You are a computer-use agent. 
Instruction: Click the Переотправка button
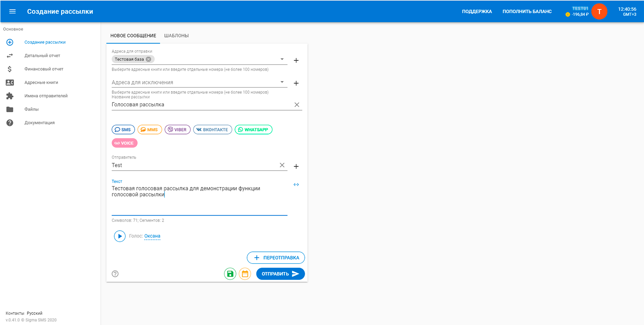[x=276, y=258]
